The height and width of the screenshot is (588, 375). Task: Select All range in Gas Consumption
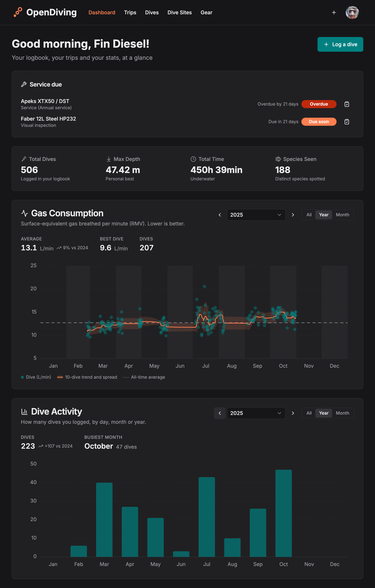[309, 215]
